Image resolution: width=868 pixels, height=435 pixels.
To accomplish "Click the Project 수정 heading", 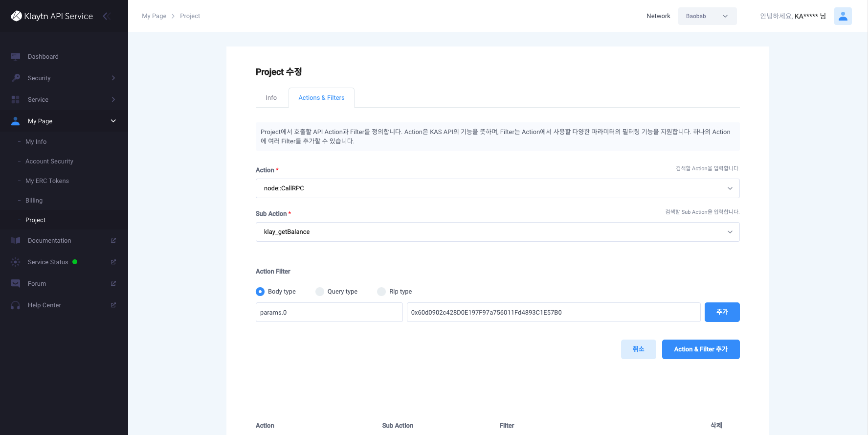I will coord(279,72).
